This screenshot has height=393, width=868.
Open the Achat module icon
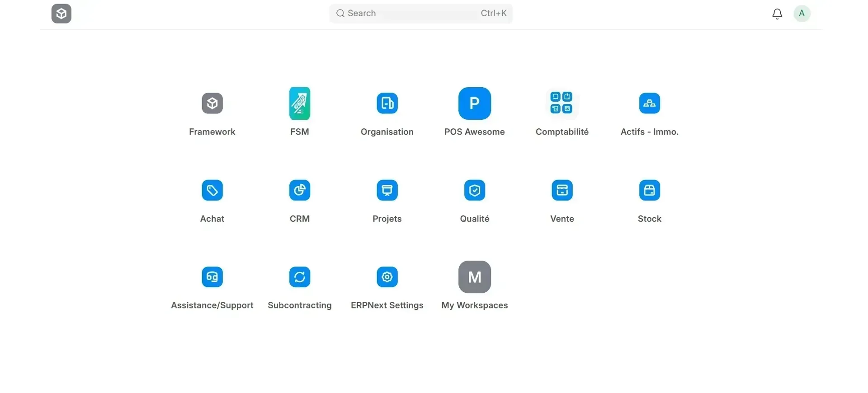(212, 190)
